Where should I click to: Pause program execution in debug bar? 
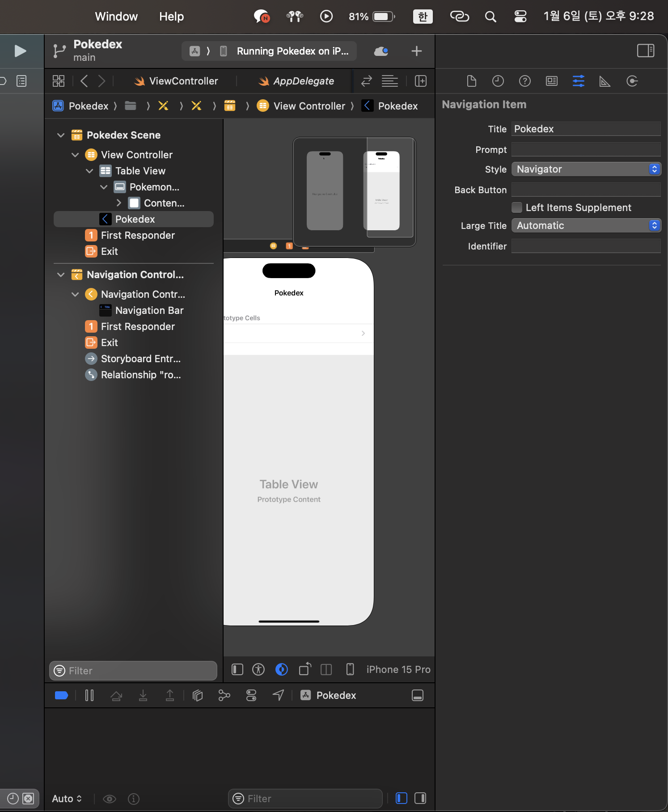89,695
